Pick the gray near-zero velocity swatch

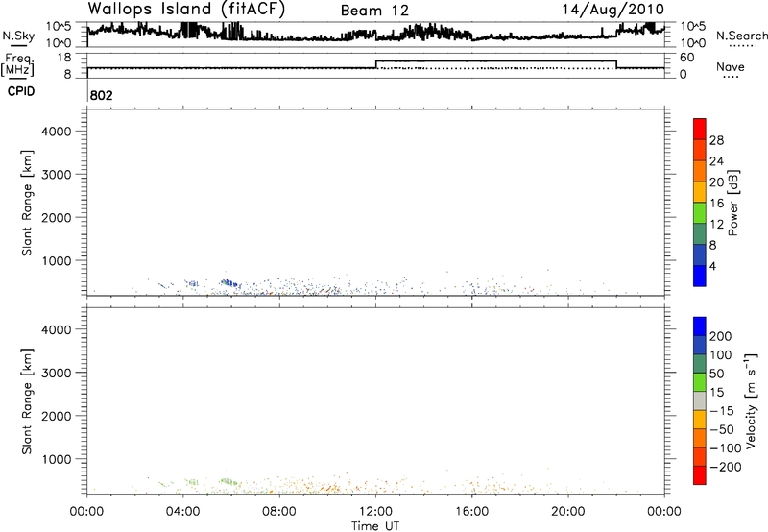point(700,400)
